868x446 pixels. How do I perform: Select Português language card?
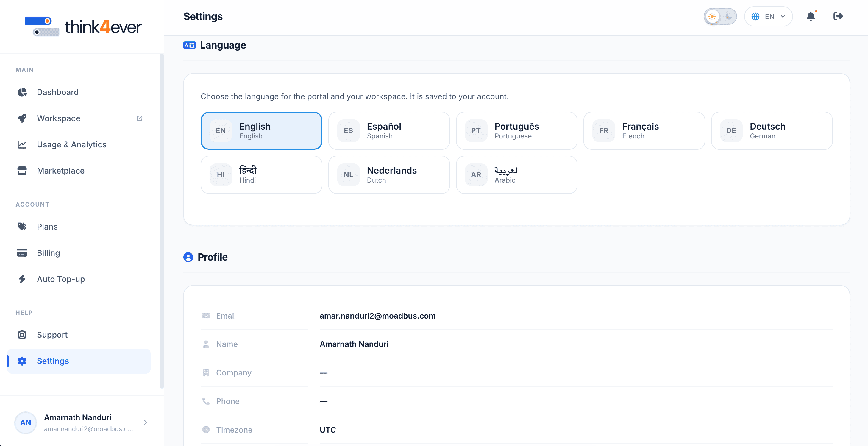click(516, 131)
